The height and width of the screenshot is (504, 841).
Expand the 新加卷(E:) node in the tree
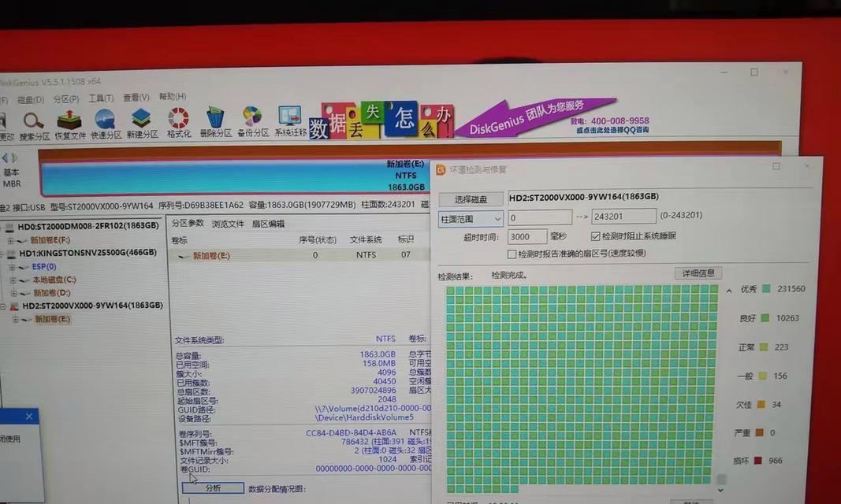pyautogui.click(x=16, y=320)
